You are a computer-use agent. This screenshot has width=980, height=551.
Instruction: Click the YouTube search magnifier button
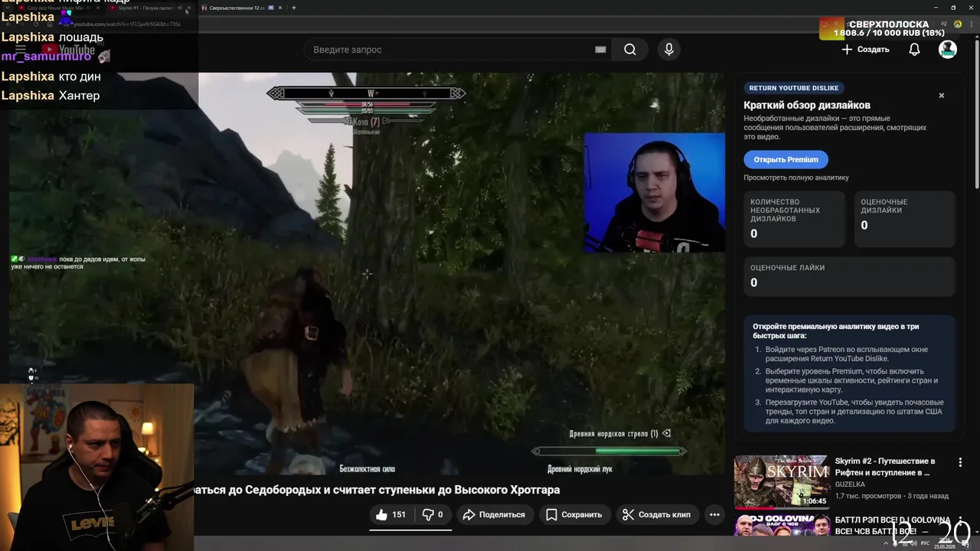(629, 50)
